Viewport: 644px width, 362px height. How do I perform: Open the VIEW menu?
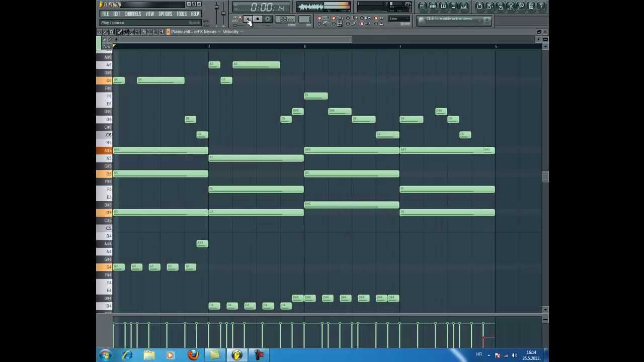(x=150, y=14)
